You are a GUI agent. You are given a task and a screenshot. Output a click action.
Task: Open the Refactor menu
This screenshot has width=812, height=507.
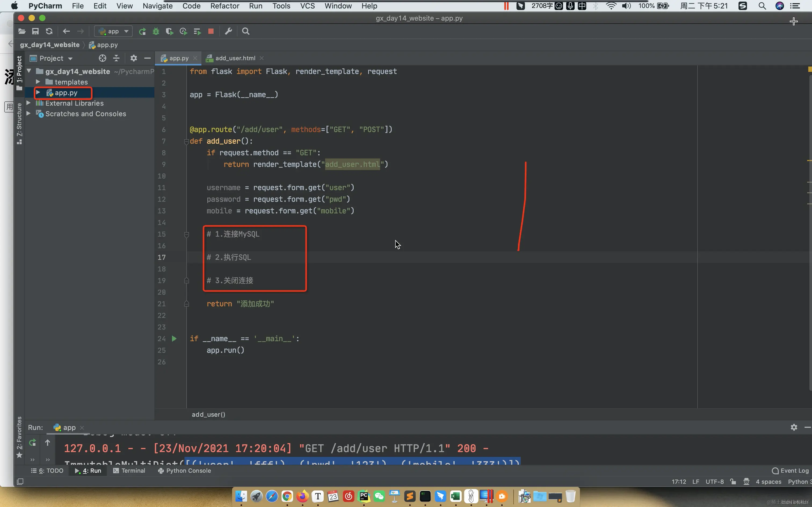pos(224,6)
